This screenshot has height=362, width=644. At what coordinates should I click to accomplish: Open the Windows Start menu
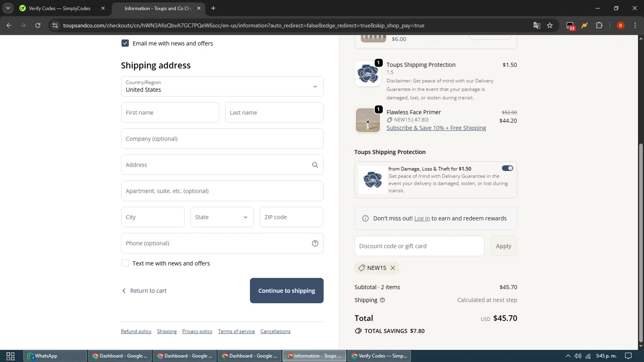(10, 356)
